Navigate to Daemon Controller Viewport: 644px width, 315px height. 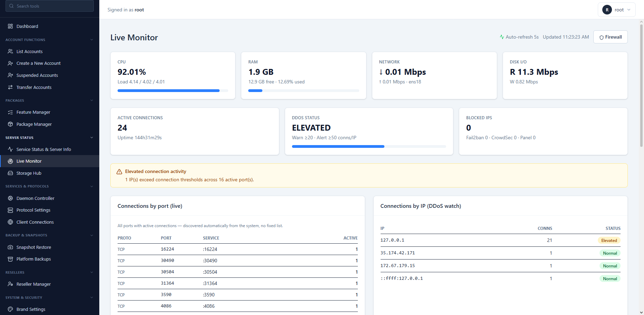point(50,198)
